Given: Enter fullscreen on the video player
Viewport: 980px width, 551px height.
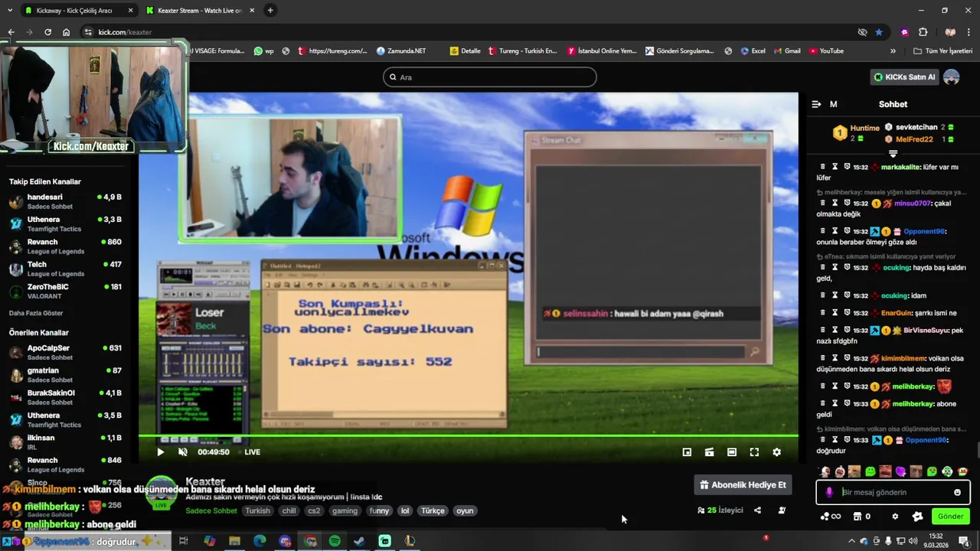Looking at the screenshot, I should (754, 452).
